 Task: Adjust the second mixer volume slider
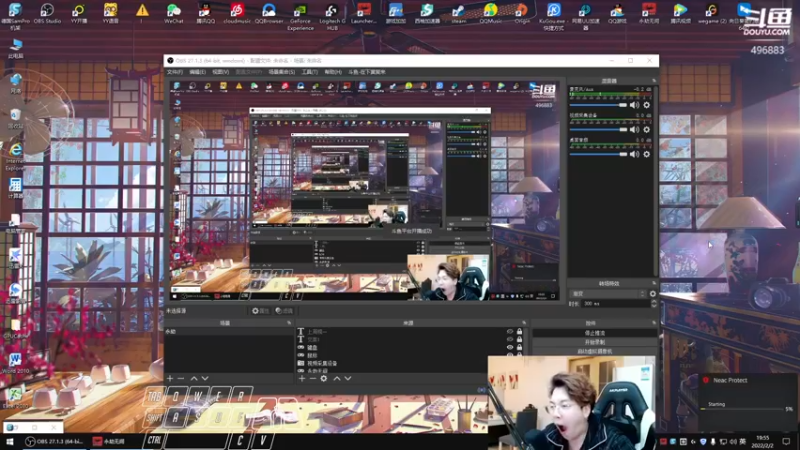[598, 130]
